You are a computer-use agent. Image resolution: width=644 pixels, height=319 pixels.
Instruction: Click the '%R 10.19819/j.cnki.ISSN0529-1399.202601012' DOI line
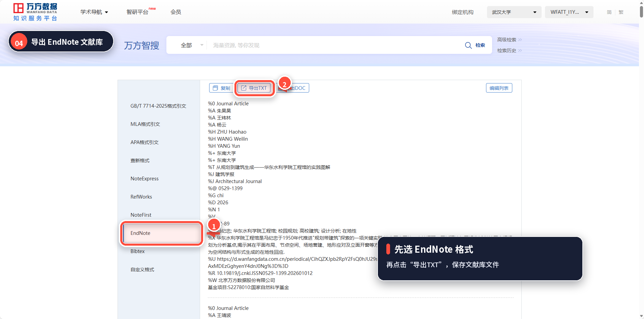pos(260,273)
